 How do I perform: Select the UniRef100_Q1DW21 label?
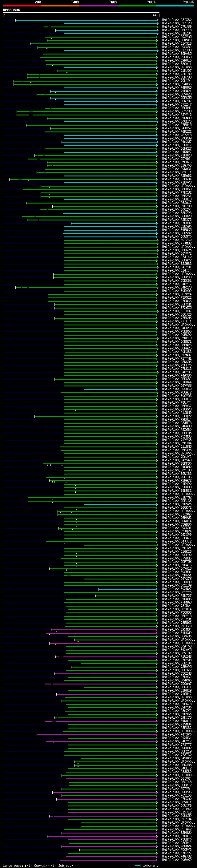pos(177,91)
